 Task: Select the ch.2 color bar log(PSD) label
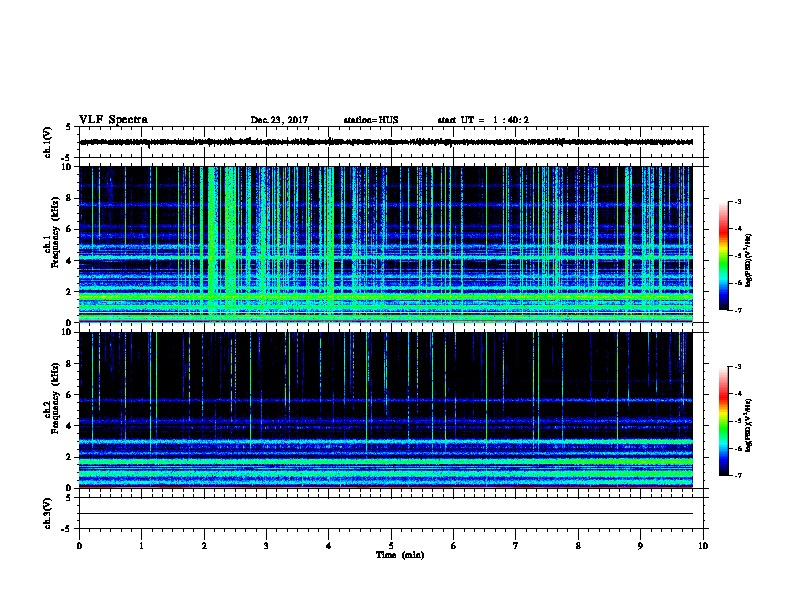pos(749,425)
